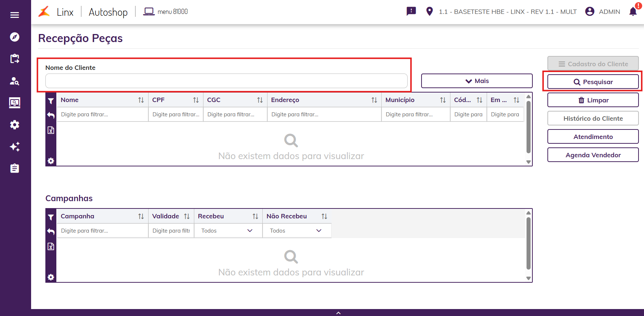Open Agenda Vendedor

(x=593, y=155)
